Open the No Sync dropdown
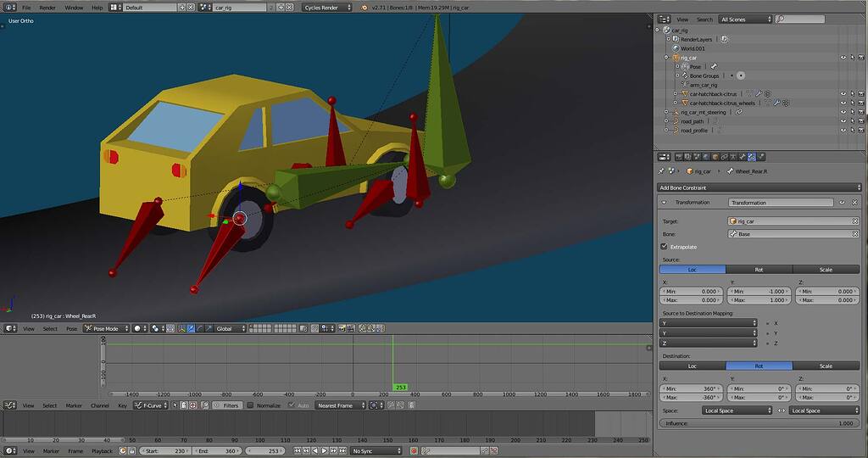Screen dimensions: 868x458 point(376,451)
